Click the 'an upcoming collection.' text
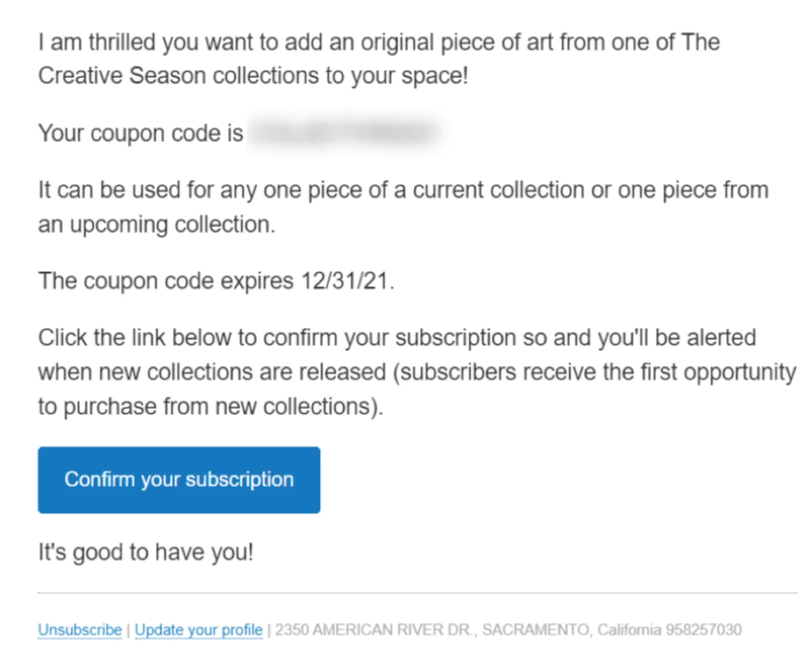 point(156,225)
